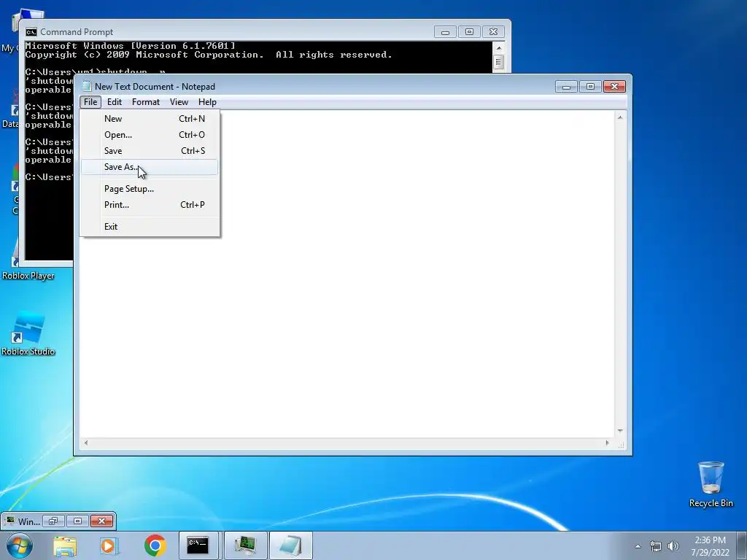Open Notepad's Help menu
This screenshot has width=747, height=560.
(x=207, y=102)
